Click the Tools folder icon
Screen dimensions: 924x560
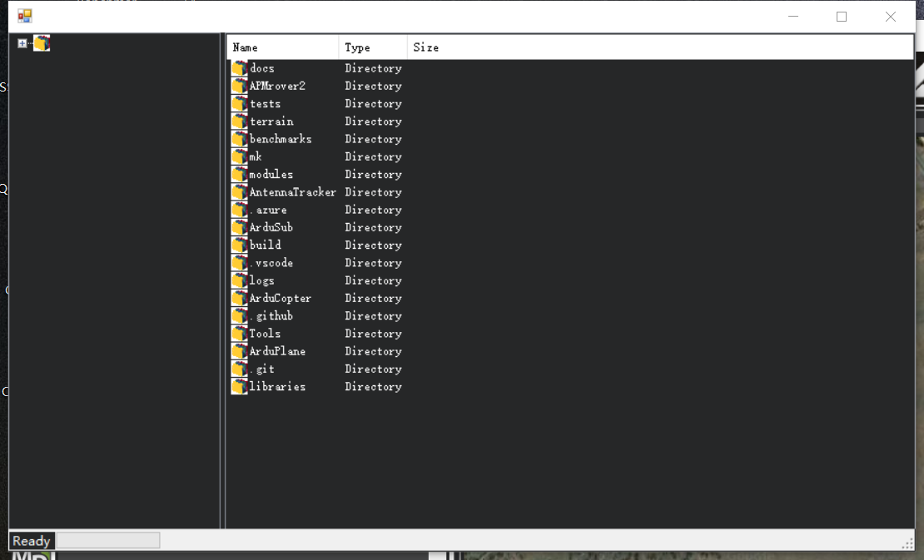click(x=239, y=334)
